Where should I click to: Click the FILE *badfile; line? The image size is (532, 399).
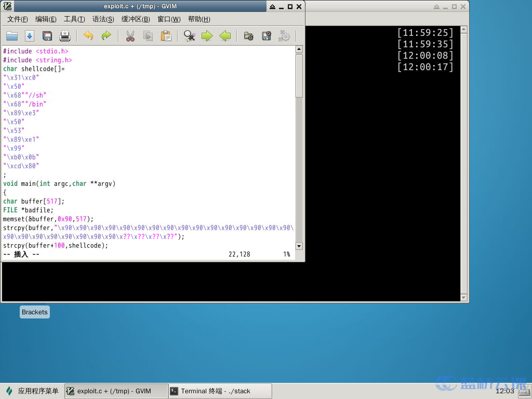[x=28, y=210]
